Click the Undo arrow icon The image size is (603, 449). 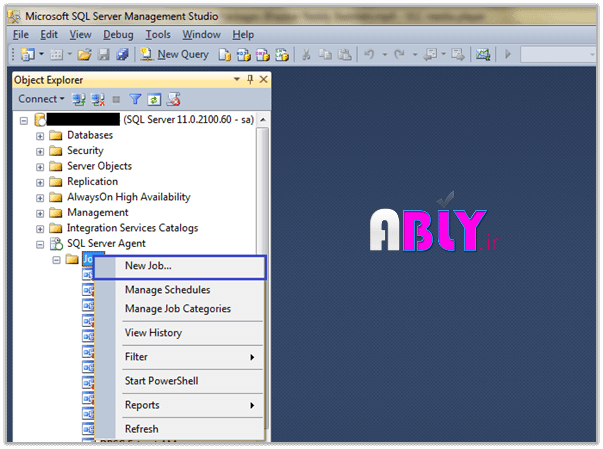[369, 55]
